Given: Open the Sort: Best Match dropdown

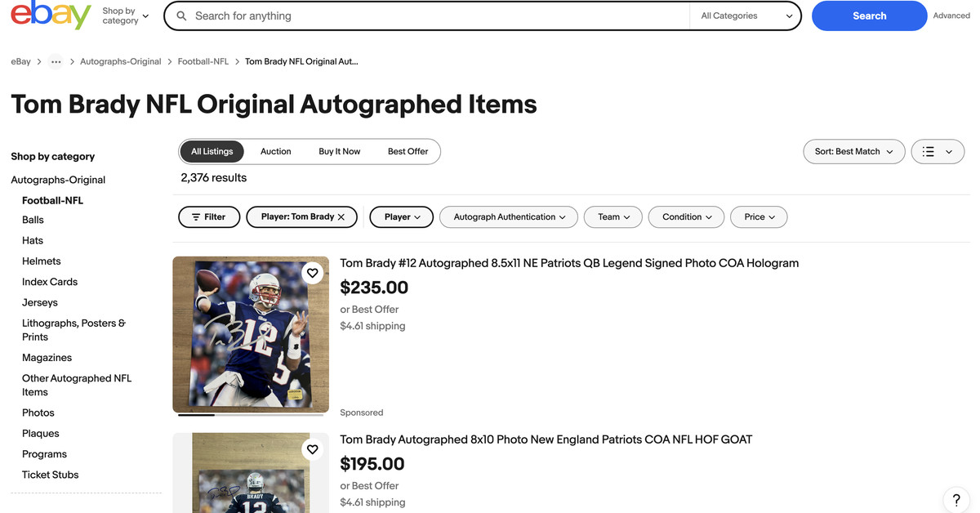Looking at the screenshot, I should tap(853, 151).
